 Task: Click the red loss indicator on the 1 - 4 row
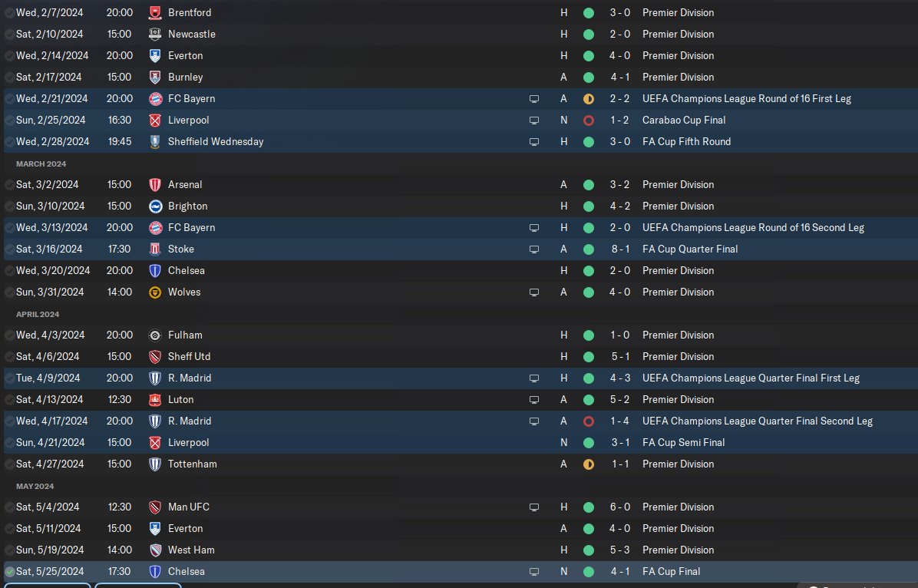(589, 421)
